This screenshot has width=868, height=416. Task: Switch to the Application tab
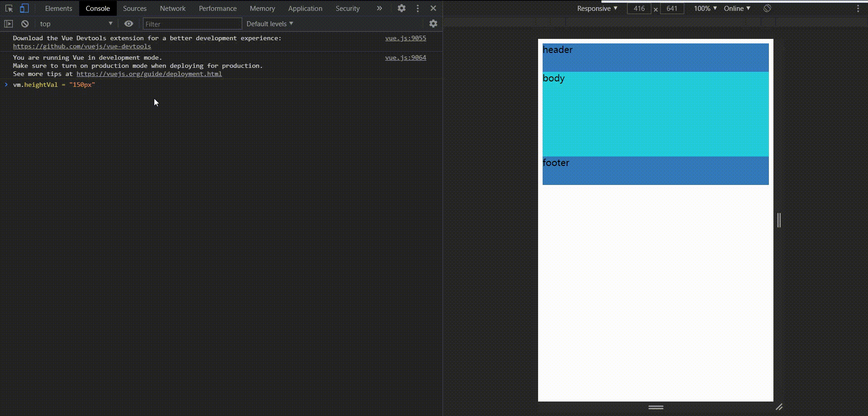click(x=305, y=8)
